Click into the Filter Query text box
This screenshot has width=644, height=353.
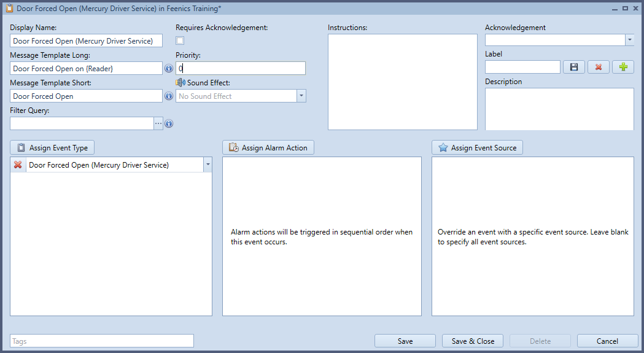[82, 123]
